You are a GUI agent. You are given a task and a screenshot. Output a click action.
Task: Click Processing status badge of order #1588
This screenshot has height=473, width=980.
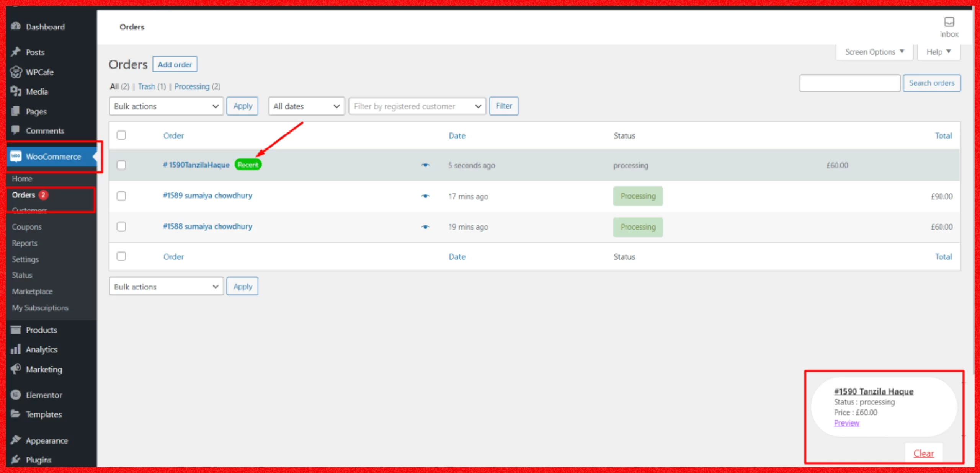pyautogui.click(x=638, y=227)
